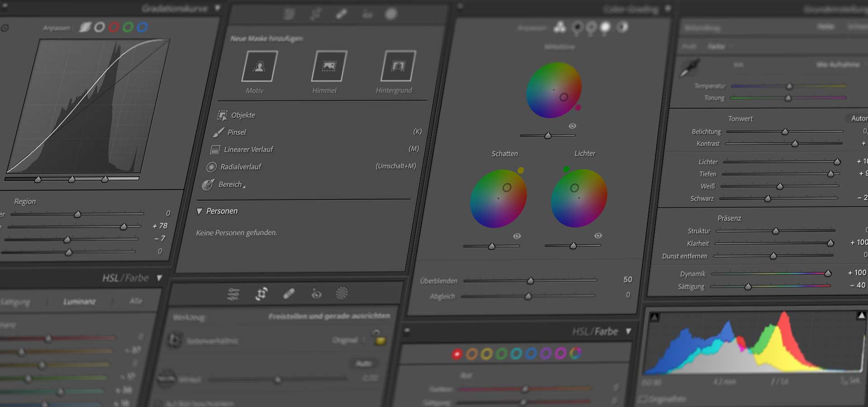Open the red channel curve in Gradationskurve
868x407 pixels.
coord(113,27)
